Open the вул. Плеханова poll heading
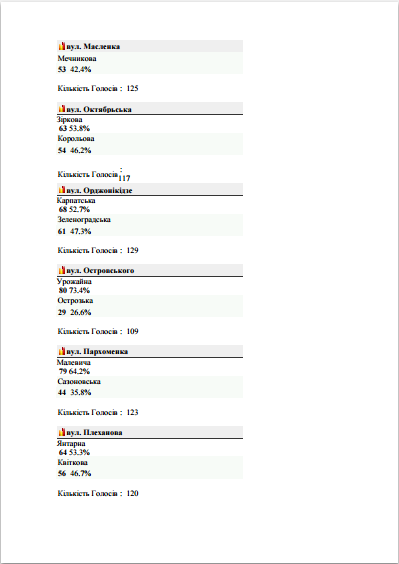 coord(94,432)
